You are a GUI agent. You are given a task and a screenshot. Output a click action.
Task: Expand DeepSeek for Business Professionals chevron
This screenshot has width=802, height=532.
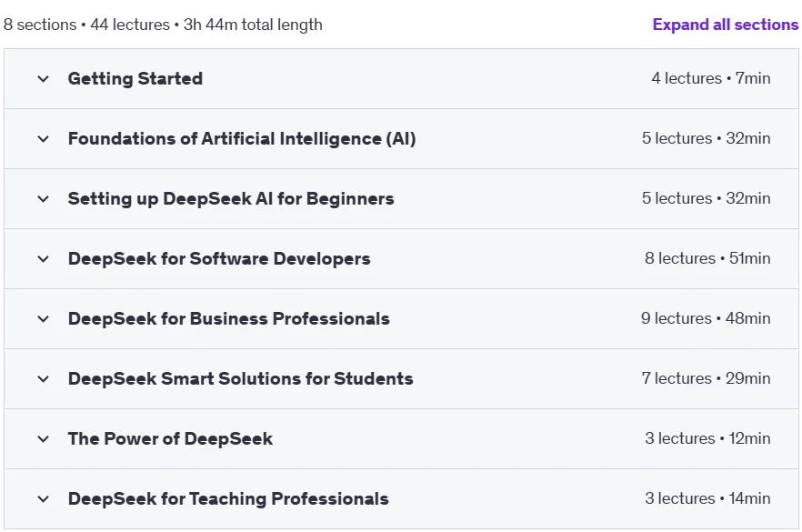[44, 318]
